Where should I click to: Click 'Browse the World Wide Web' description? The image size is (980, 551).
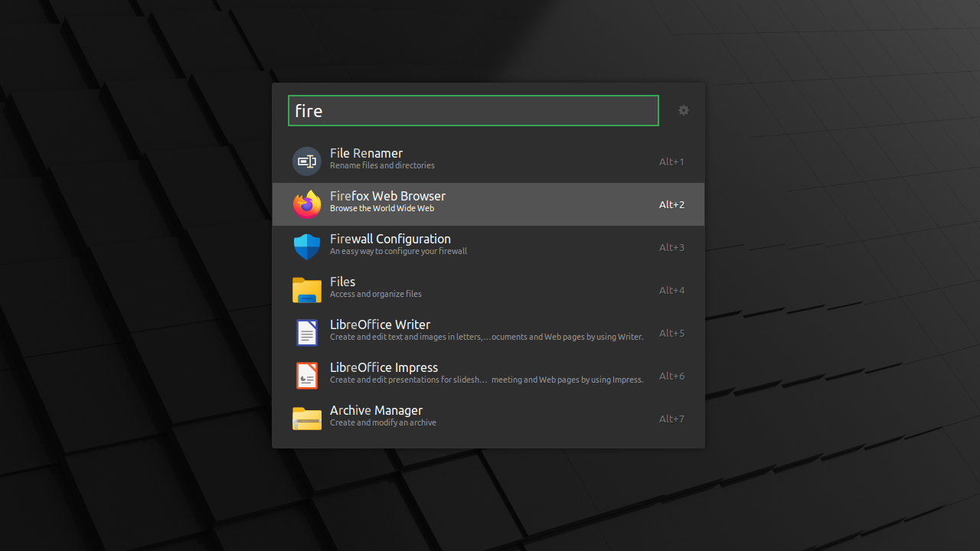point(382,208)
